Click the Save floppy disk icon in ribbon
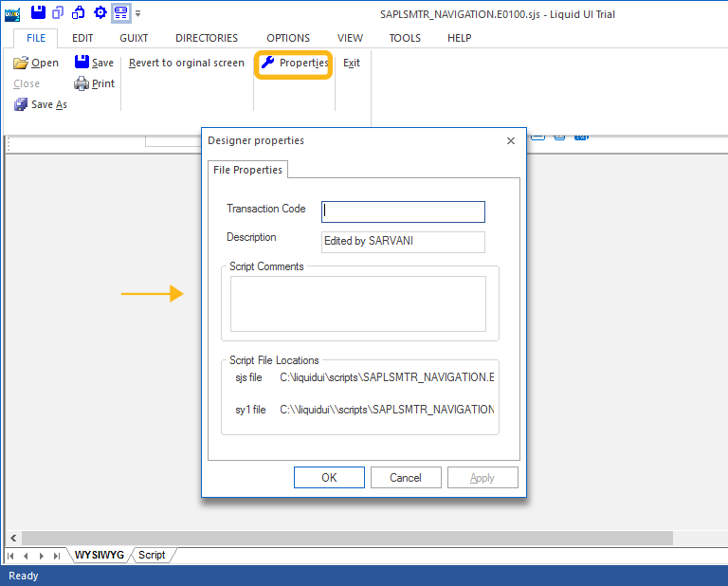The image size is (728, 586). point(82,64)
